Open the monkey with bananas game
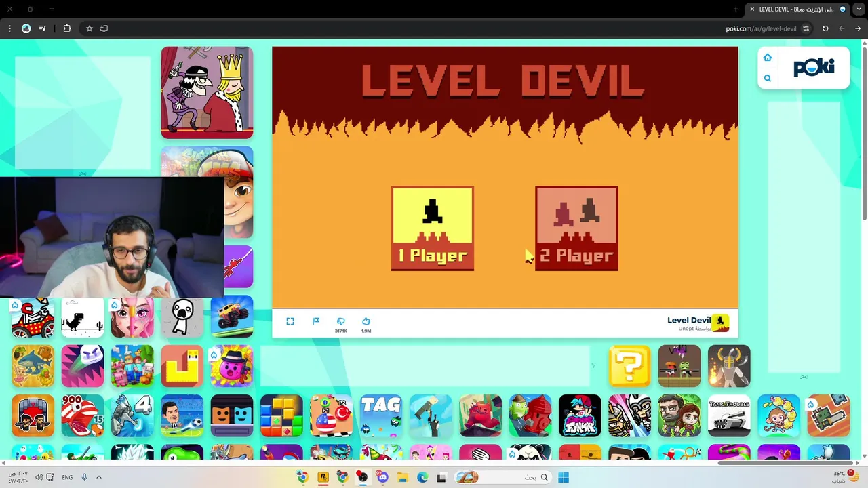The height and width of the screenshot is (488, 868). tap(778, 416)
